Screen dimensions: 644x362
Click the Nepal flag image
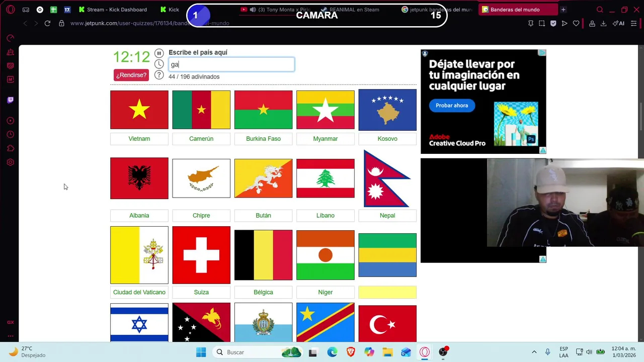[386, 178]
